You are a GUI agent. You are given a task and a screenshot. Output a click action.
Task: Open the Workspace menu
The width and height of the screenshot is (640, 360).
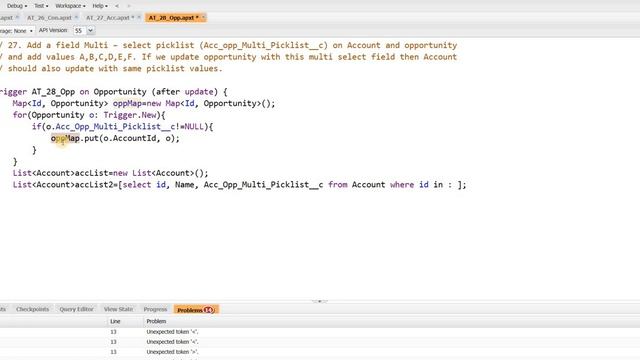pyautogui.click(x=70, y=6)
